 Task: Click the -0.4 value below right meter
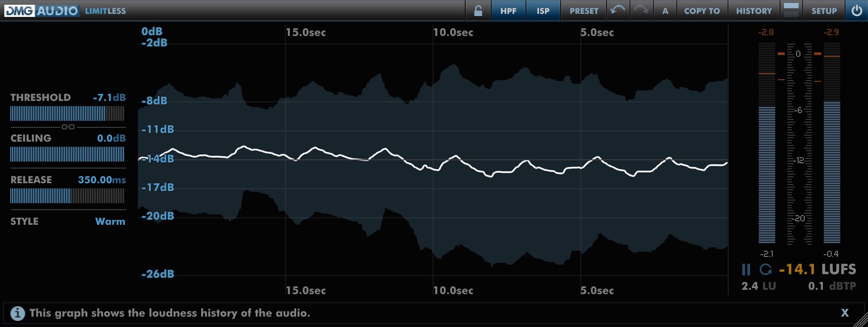click(831, 254)
